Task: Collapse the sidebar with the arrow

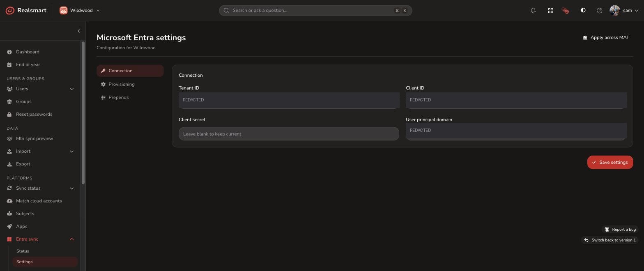Action: pyautogui.click(x=78, y=31)
